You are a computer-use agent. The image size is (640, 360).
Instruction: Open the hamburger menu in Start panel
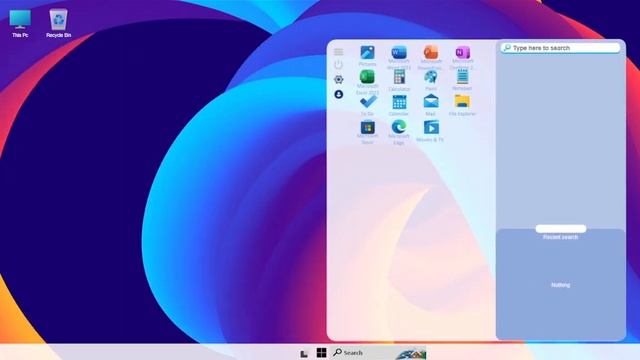[x=338, y=52]
